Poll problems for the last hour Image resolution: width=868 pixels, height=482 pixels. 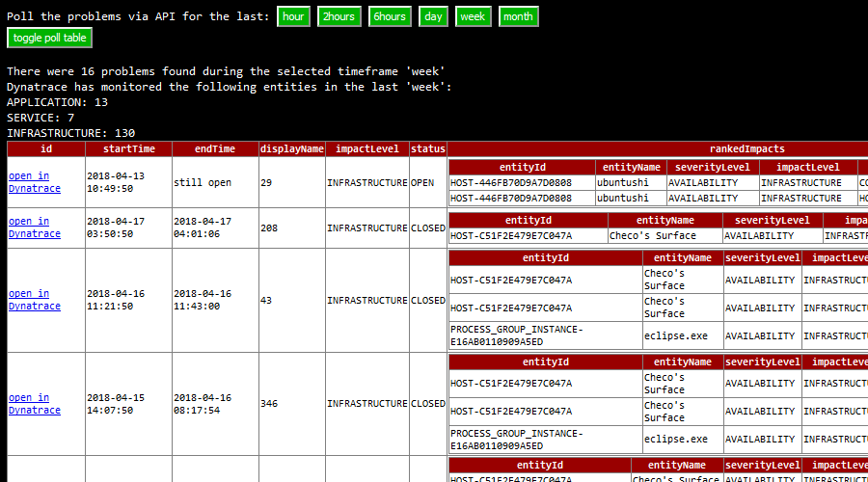(x=293, y=16)
